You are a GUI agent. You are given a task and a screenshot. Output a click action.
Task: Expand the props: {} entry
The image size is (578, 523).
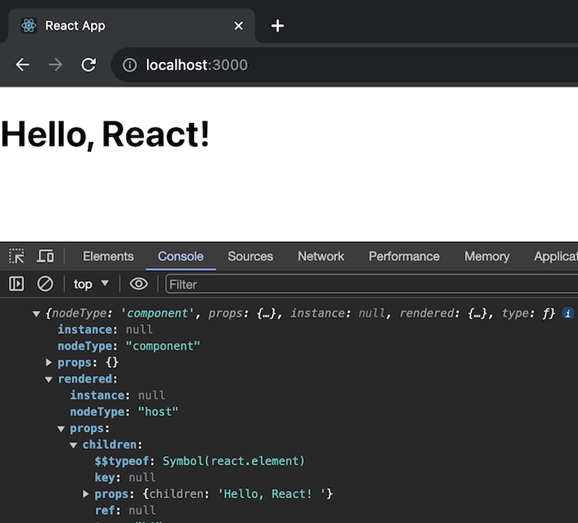point(48,362)
